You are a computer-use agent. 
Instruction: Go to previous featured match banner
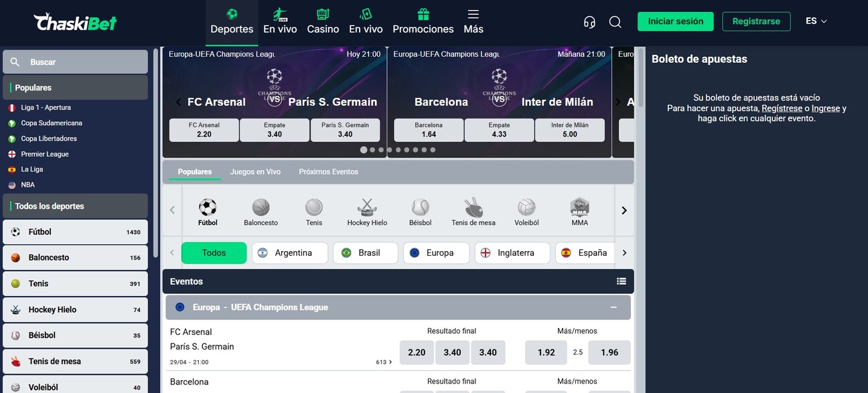point(178,102)
